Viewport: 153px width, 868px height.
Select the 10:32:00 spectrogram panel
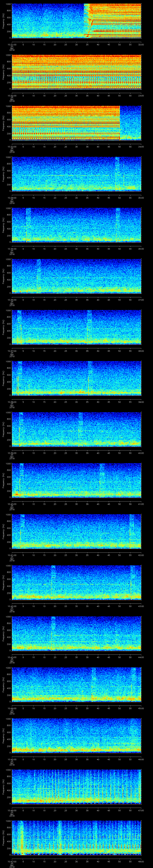click(76, 72)
